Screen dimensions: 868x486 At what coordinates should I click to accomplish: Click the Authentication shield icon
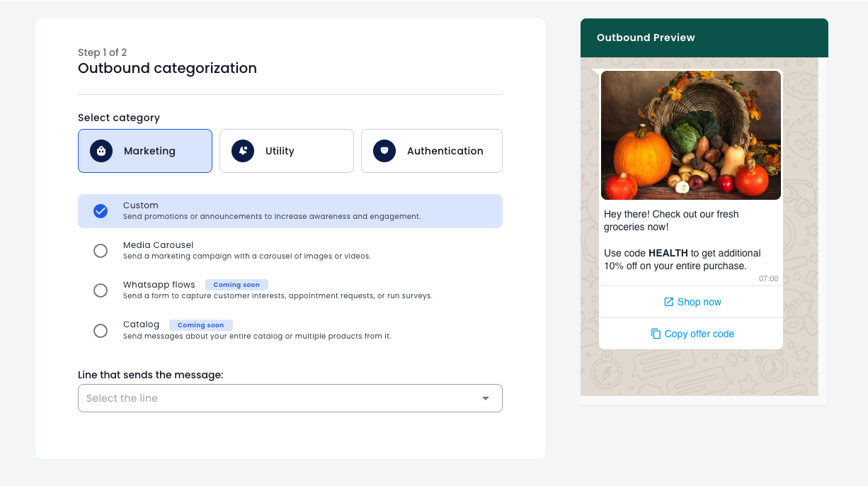coord(384,151)
